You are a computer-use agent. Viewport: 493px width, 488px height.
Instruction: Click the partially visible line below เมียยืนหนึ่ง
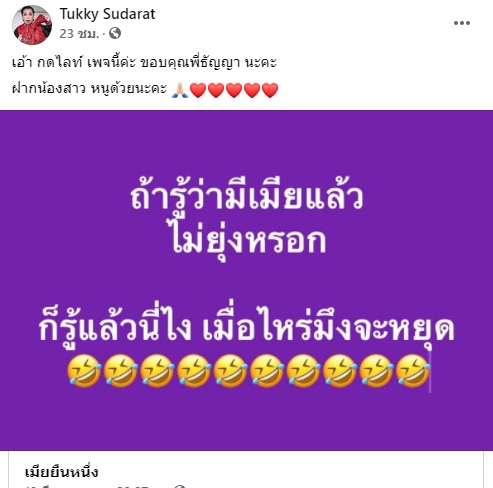[x=105, y=486]
